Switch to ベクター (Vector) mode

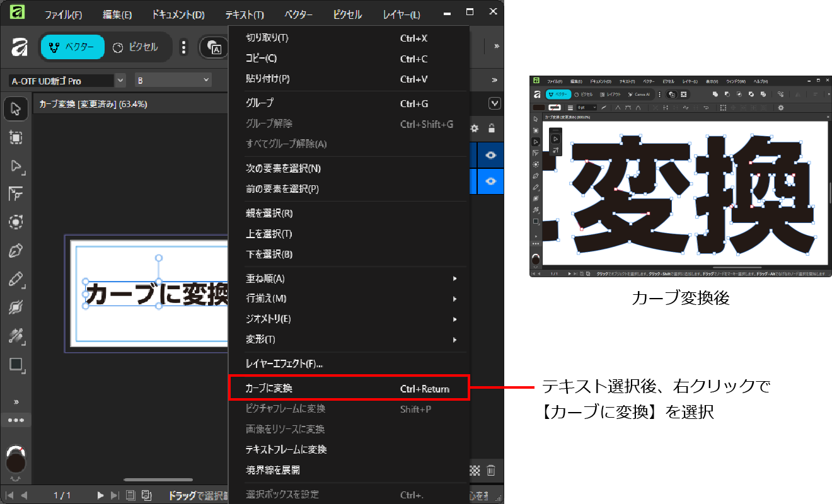point(72,47)
